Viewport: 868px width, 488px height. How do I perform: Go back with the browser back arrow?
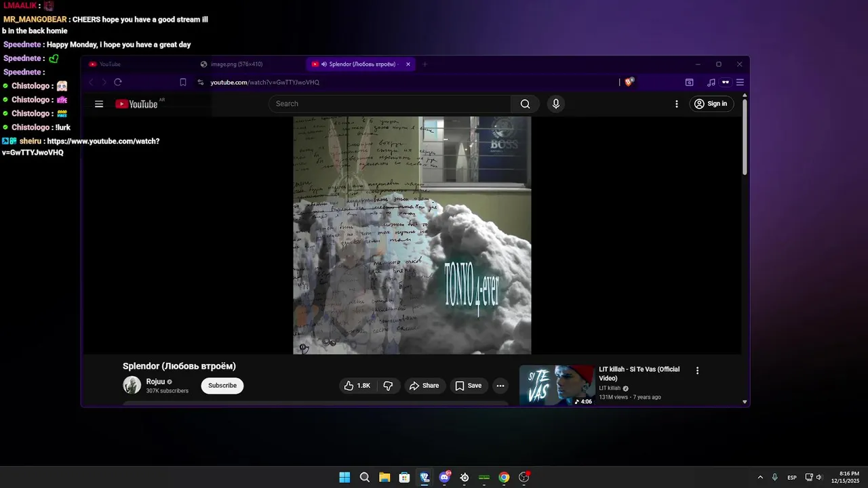[x=91, y=82]
